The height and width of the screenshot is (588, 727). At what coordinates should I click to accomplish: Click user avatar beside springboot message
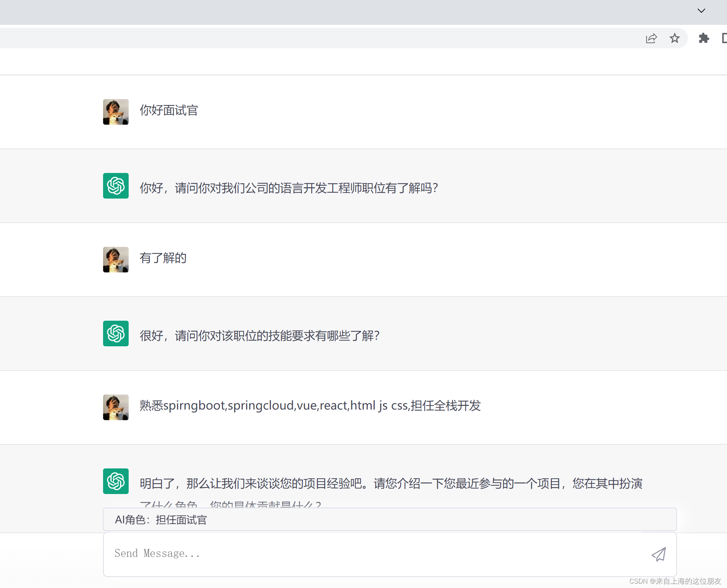[x=116, y=407]
